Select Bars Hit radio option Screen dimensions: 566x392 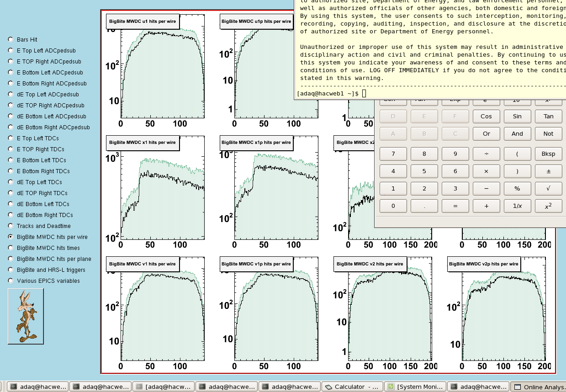coord(11,40)
